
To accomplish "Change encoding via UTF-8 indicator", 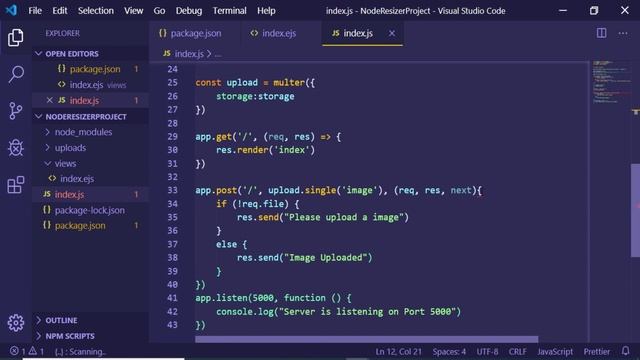I will 487,351.
